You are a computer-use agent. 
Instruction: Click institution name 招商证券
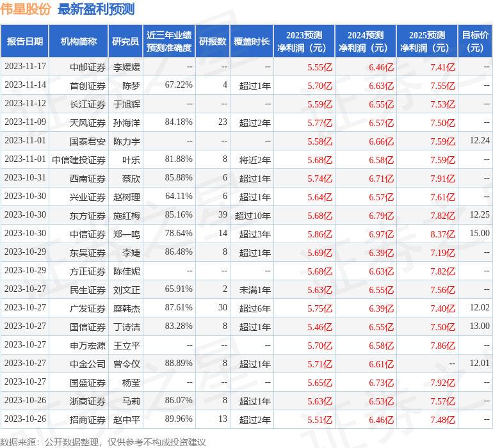coord(88,420)
